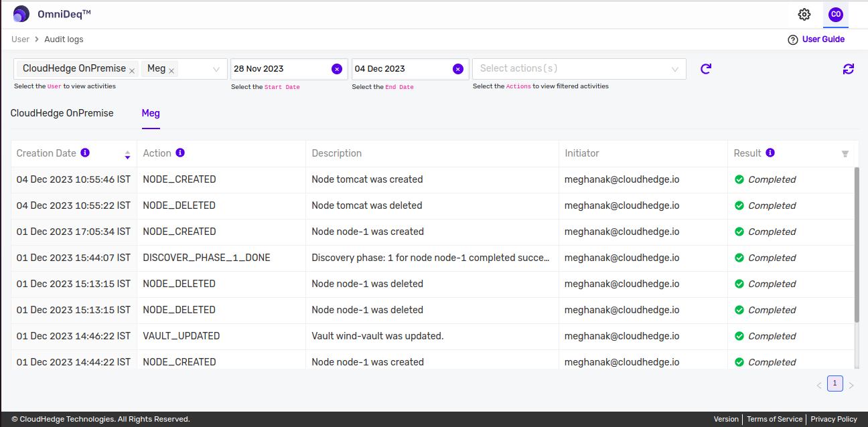This screenshot has height=427, width=868.
Task: Click the 01 Dec 2023 14:46:22 IST date cell
Action: click(74, 336)
